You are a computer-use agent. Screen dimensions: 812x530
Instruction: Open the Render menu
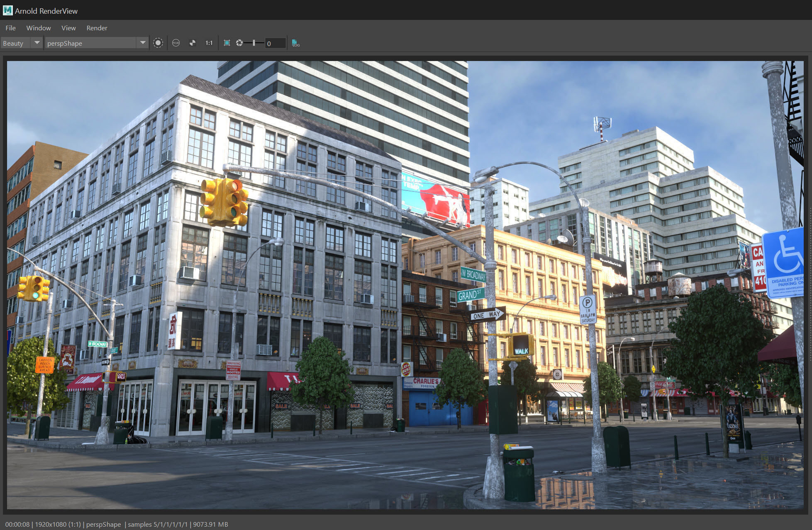point(97,28)
